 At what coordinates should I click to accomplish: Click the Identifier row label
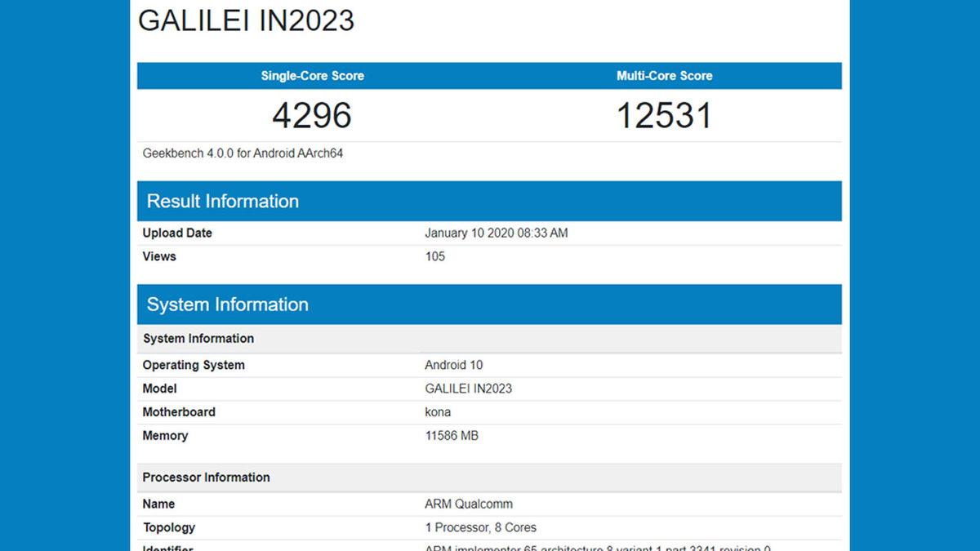pos(170,548)
